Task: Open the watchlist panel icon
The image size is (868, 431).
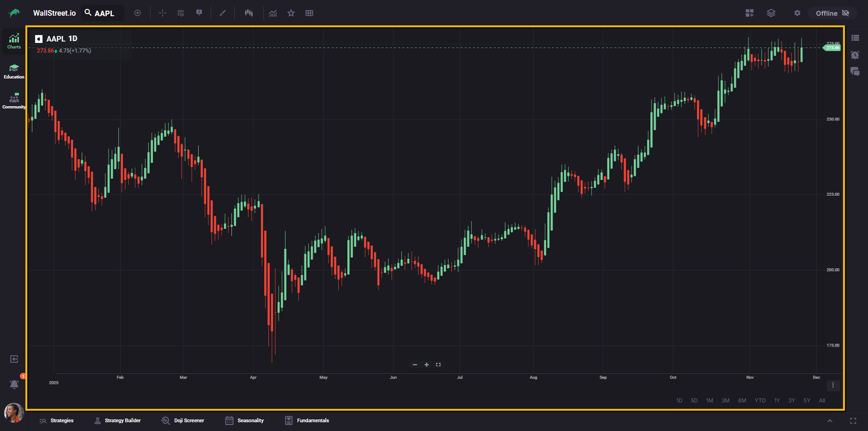Action: pos(855,38)
